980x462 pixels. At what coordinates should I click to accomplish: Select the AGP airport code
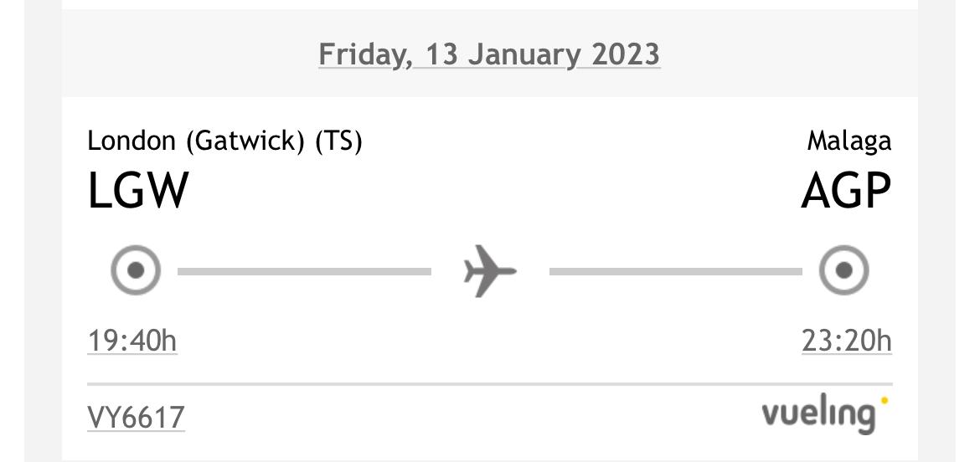coord(846,191)
